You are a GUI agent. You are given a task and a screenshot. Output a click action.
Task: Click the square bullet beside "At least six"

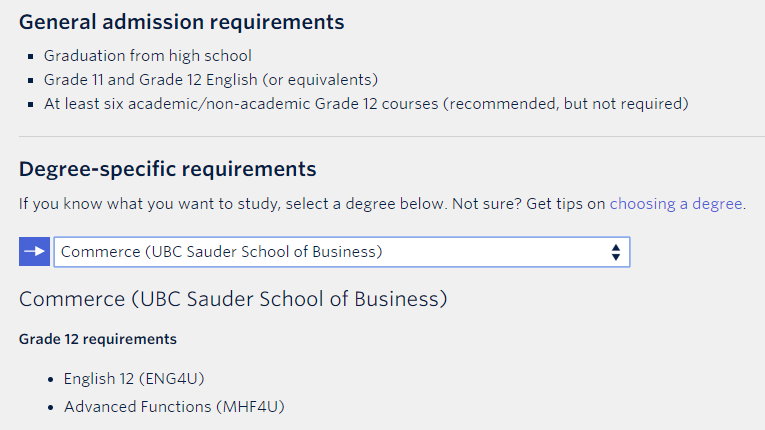click(32, 104)
